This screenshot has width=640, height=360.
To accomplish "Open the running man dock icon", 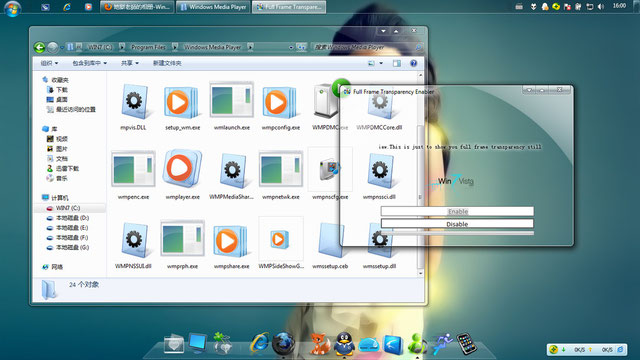I will [x=443, y=344].
